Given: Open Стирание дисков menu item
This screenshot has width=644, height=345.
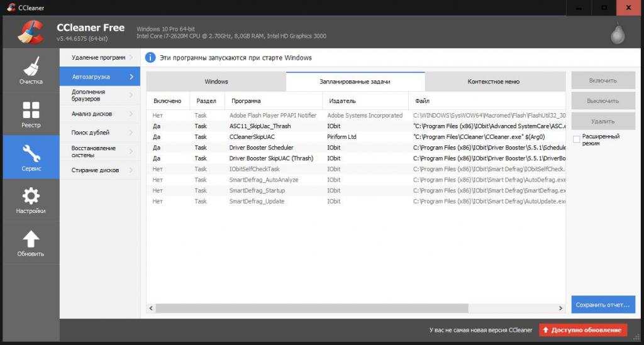Looking at the screenshot, I should (x=100, y=170).
